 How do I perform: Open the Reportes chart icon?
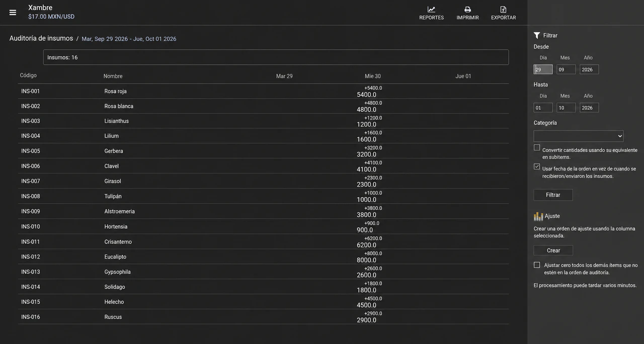[x=431, y=9]
